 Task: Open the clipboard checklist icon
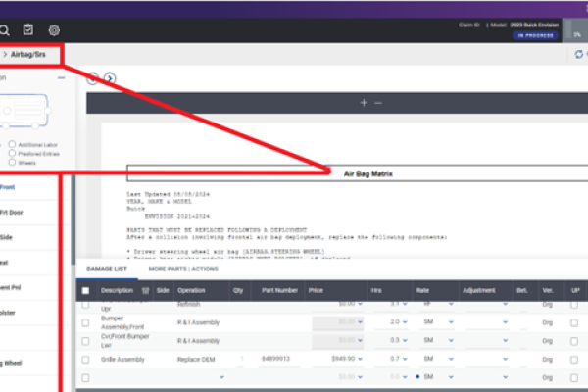(28, 30)
